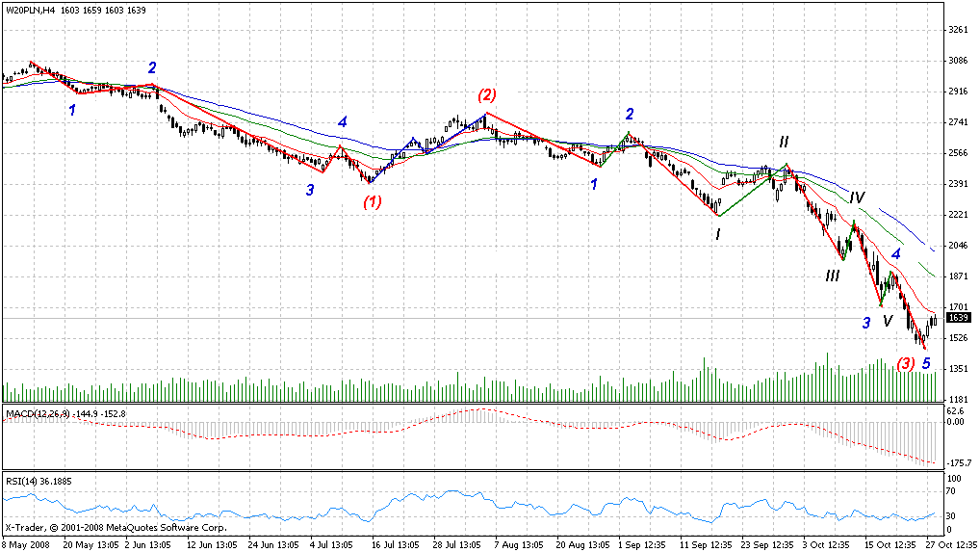Click the 1701 price axis label
The height and width of the screenshot is (552, 980).
pyautogui.click(x=958, y=307)
